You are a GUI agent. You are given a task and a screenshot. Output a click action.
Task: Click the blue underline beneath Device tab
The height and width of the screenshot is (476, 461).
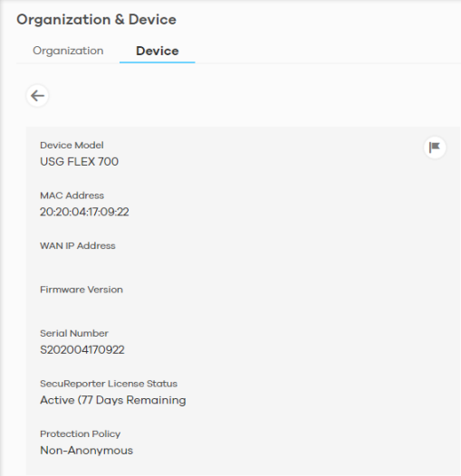pyautogui.click(x=157, y=62)
